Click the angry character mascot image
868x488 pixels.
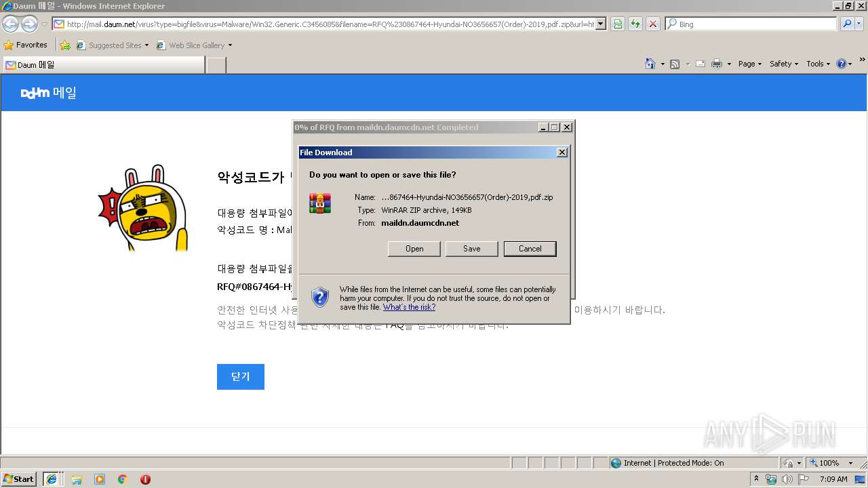tap(142, 208)
